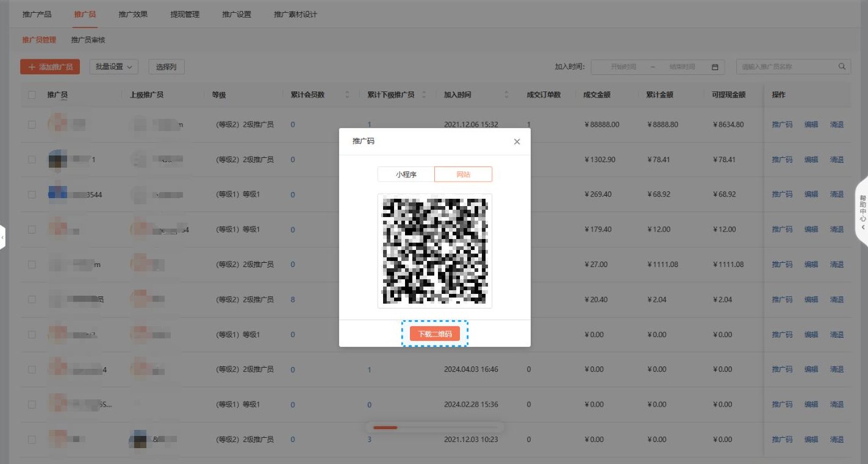This screenshot has width=868, height=464.
Task: Click the 2021.12.06 15:32 join time cell
Action: pyautogui.click(x=471, y=124)
